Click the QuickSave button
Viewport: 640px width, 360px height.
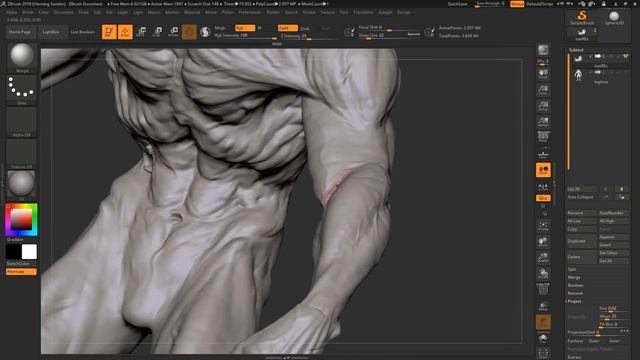(457, 4)
